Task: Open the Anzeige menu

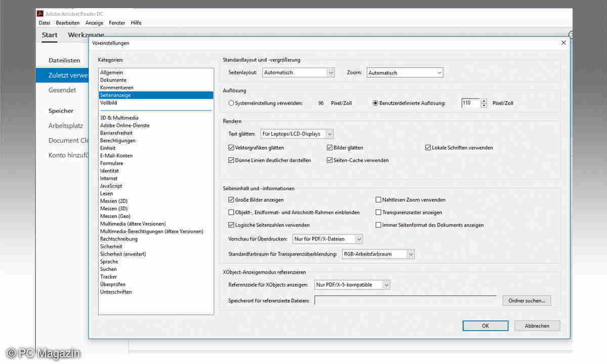Action: click(x=94, y=23)
